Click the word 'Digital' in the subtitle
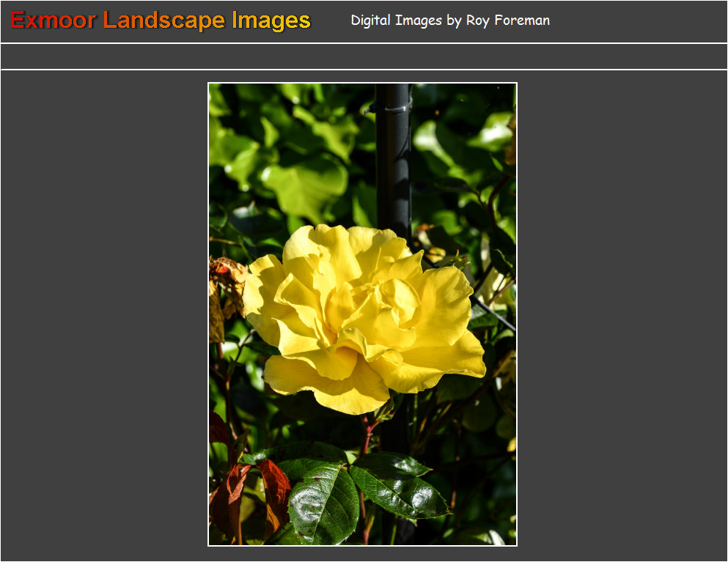 [371, 21]
